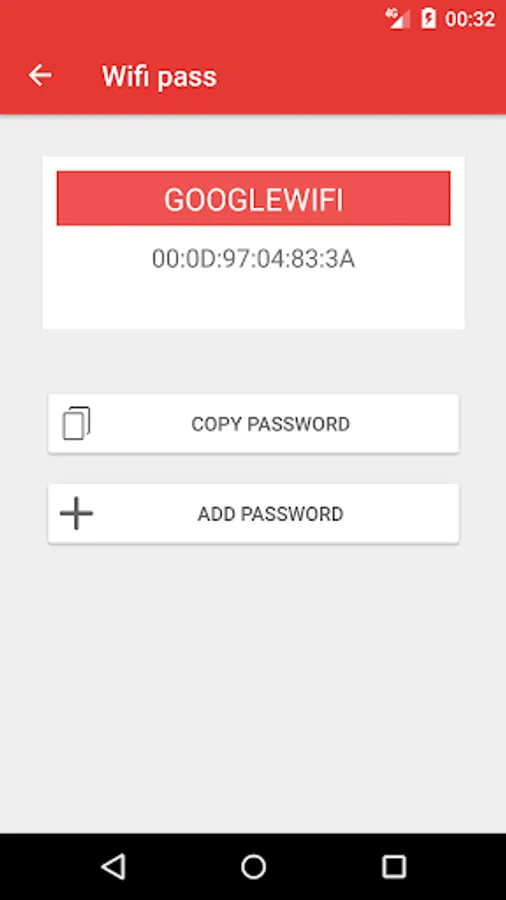Tap the Android back triangle
The height and width of the screenshot is (900, 506).
coord(114,866)
